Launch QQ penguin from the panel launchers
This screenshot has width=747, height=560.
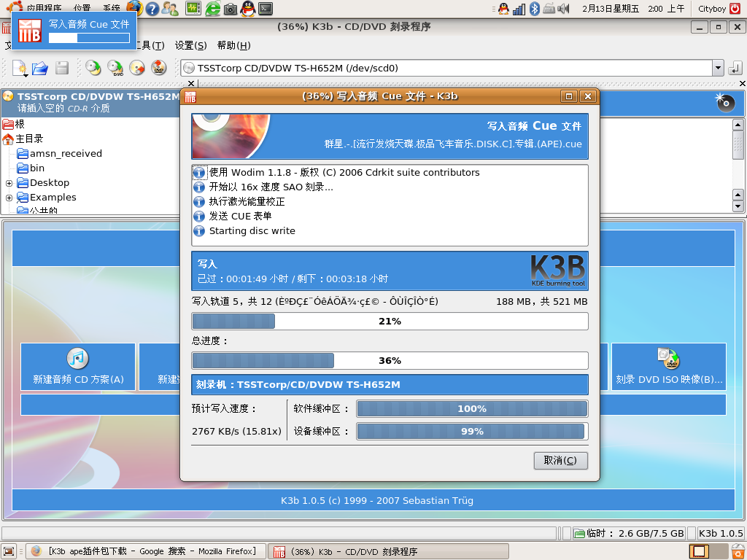248,9
